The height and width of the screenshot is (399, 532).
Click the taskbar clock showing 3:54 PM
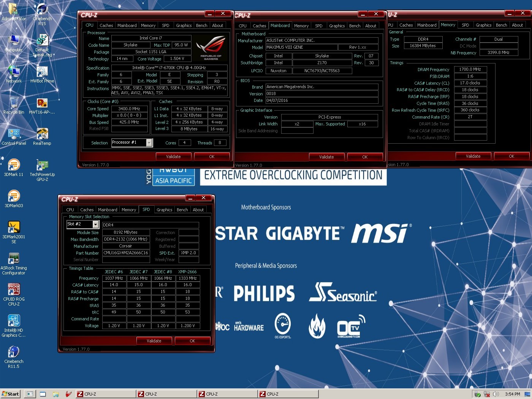tap(513, 394)
